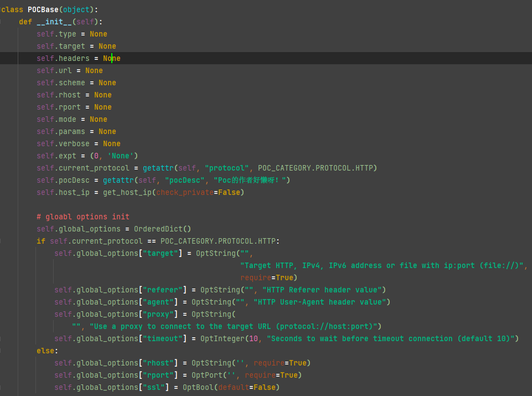Click the 'if' keyword of the protocol check
The width and height of the screenshot is (532, 396).
tap(41, 241)
